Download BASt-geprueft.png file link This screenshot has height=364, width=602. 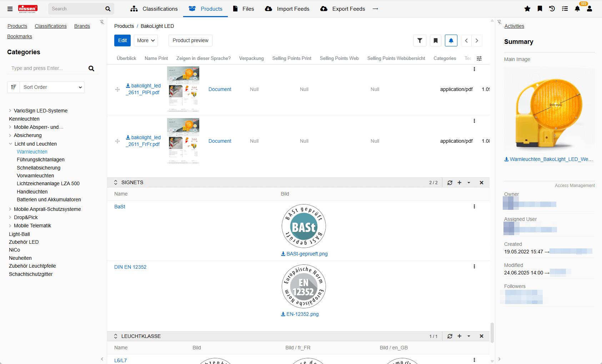pos(304,254)
